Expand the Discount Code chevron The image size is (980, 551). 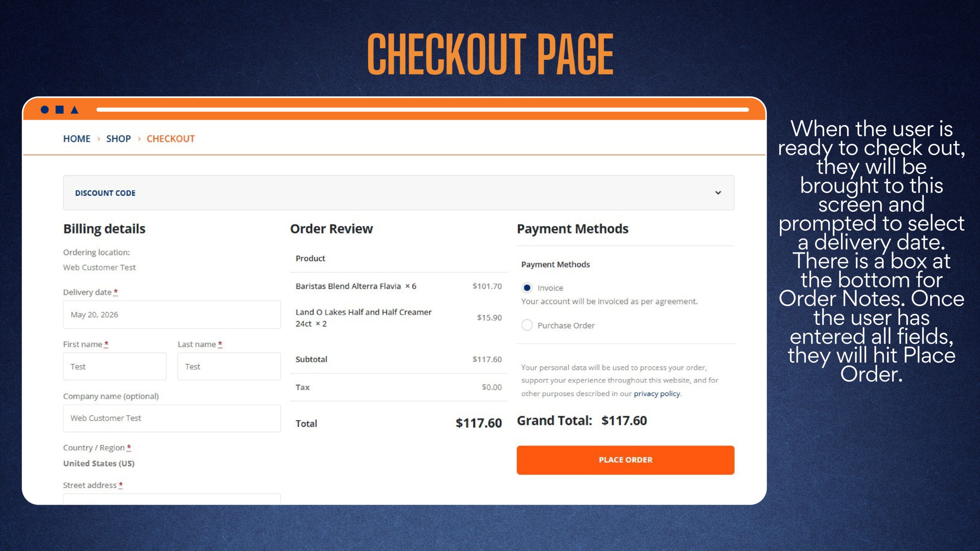tap(718, 193)
